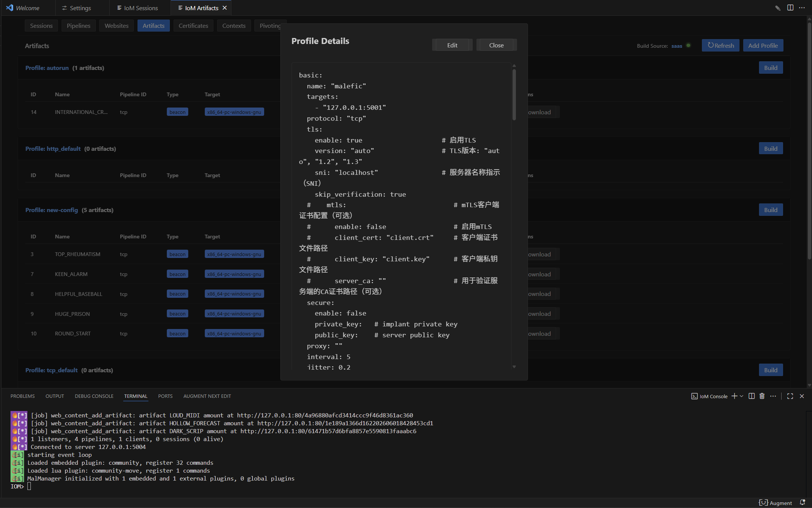The image size is (812, 508).
Task: Show the PROBLEMS panel tab
Action: coord(23,396)
